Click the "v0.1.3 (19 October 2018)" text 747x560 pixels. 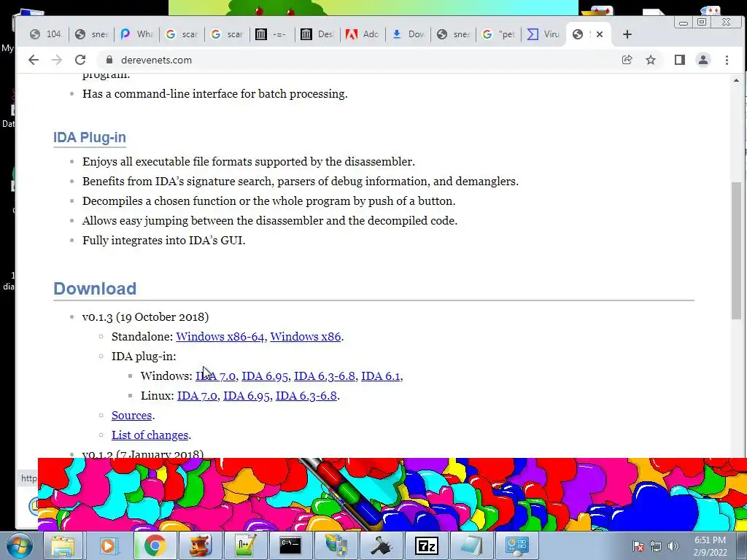pos(145,317)
